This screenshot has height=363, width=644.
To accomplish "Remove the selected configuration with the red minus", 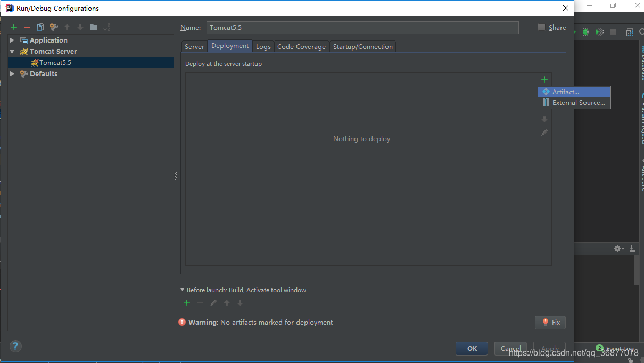I will coord(27,27).
